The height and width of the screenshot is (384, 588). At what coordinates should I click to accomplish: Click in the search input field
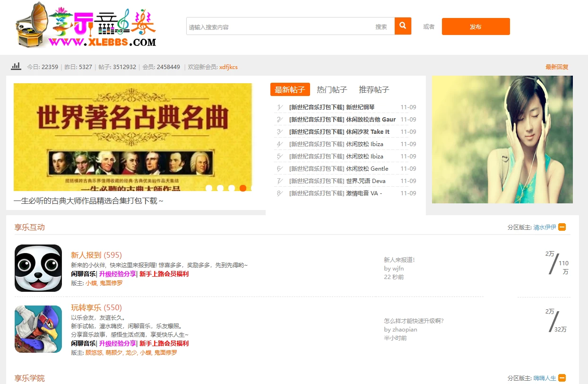point(279,27)
